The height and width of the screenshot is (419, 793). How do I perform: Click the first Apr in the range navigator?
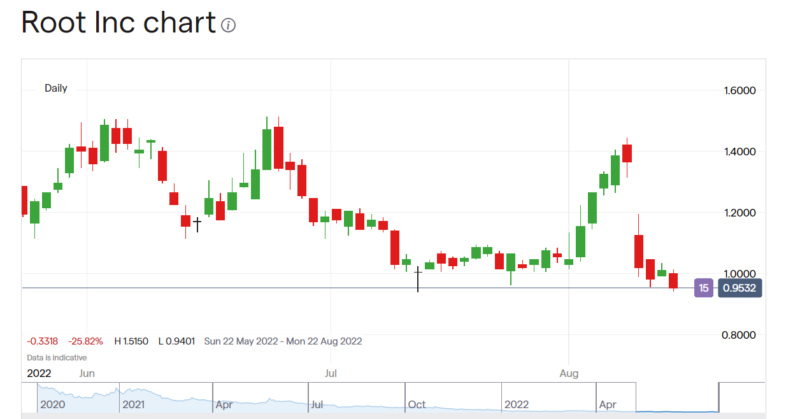224,405
